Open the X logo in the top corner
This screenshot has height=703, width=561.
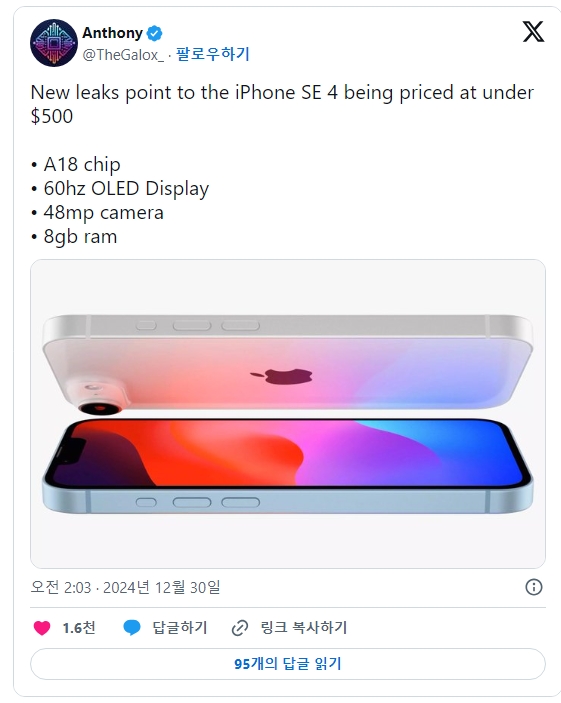pyautogui.click(x=533, y=32)
